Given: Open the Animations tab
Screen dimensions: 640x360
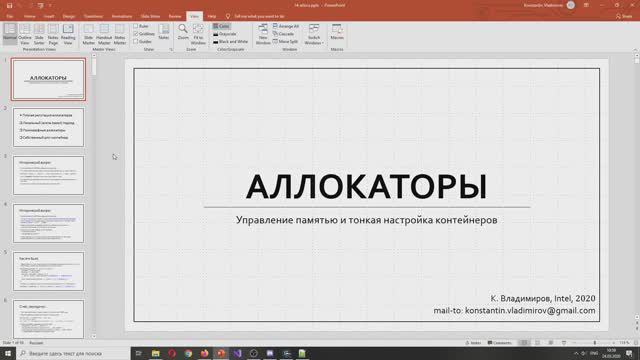Looking at the screenshot, I should 122,16.
